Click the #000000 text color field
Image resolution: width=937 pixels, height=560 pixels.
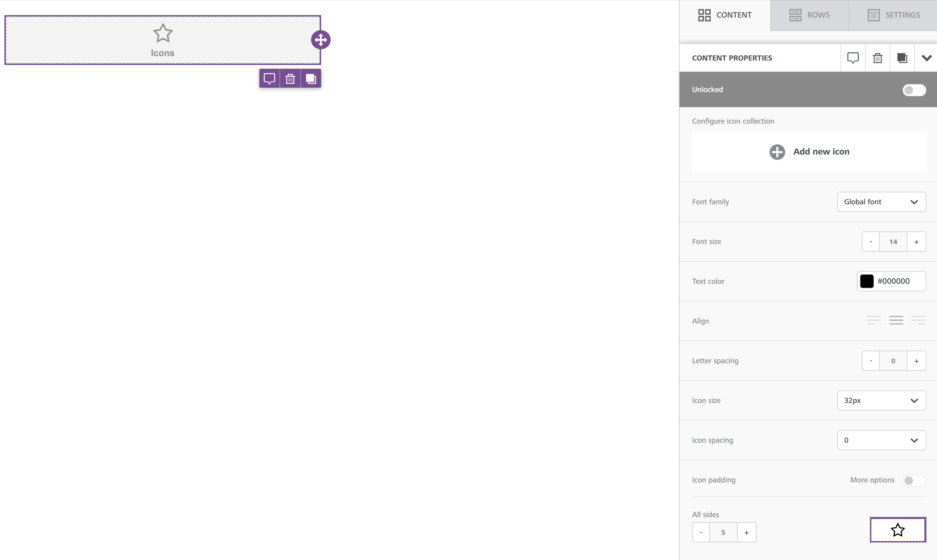[x=891, y=281]
